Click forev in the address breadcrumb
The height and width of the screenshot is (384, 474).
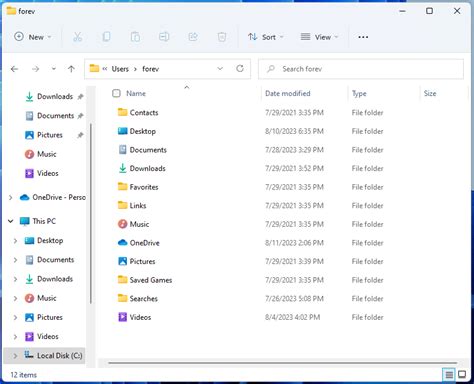[150, 69]
